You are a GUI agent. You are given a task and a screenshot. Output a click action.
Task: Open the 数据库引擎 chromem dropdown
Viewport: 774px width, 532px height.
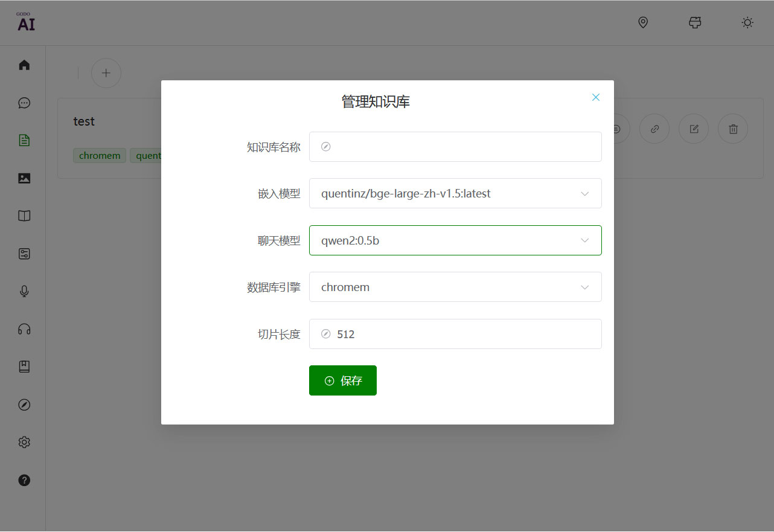point(455,287)
